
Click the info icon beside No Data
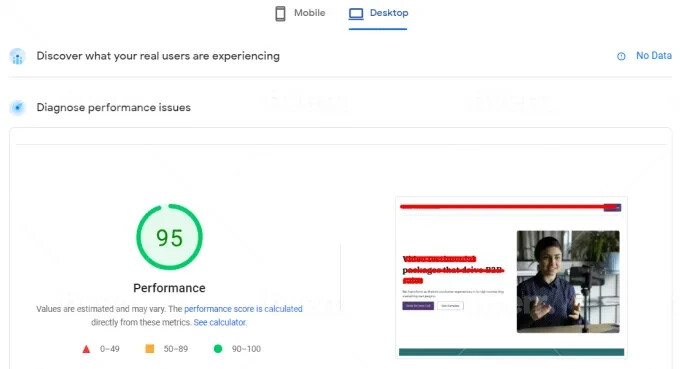621,56
